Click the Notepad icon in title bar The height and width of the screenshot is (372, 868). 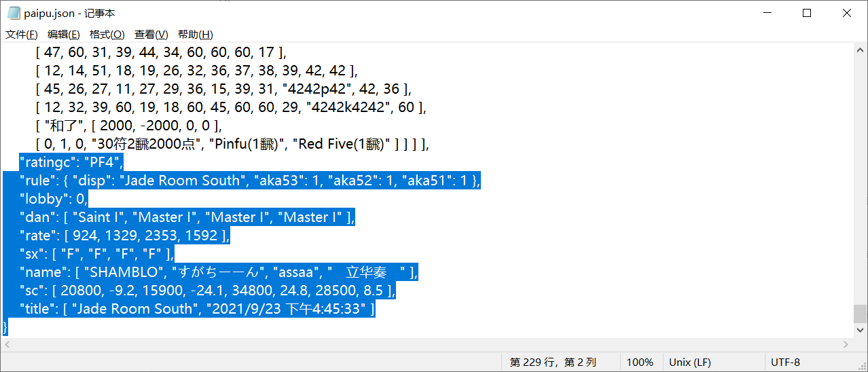click(x=13, y=13)
